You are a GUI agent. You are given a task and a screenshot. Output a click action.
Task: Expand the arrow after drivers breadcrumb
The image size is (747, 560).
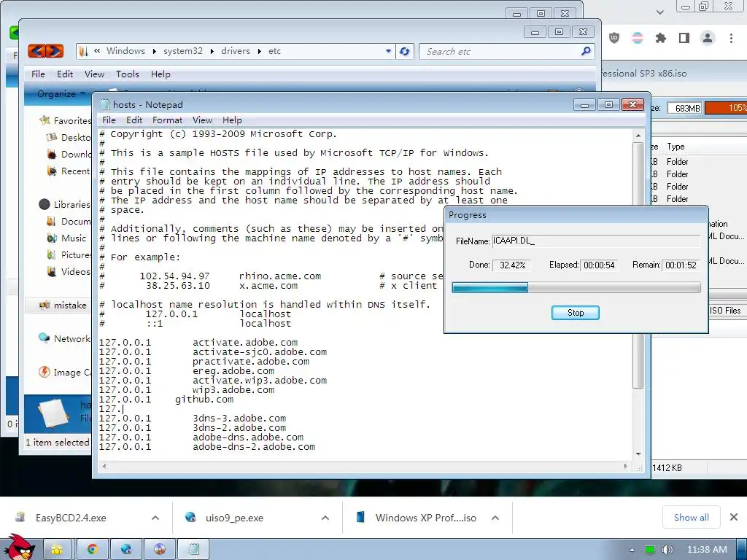pyautogui.click(x=259, y=51)
